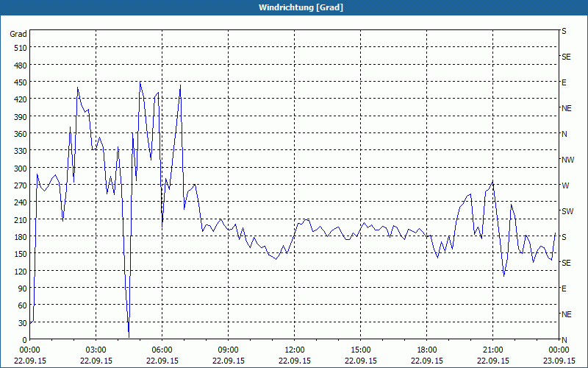The image size is (588, 368).
Task: Pick the 150 y-axis label
Action: tap(21, 254)
